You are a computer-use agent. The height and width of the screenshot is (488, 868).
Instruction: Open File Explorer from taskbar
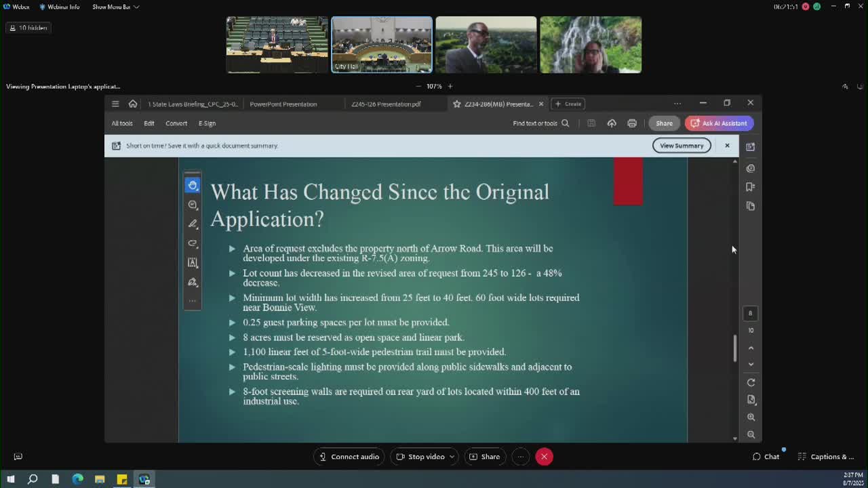pyautogui.click(x=100, y=479)
